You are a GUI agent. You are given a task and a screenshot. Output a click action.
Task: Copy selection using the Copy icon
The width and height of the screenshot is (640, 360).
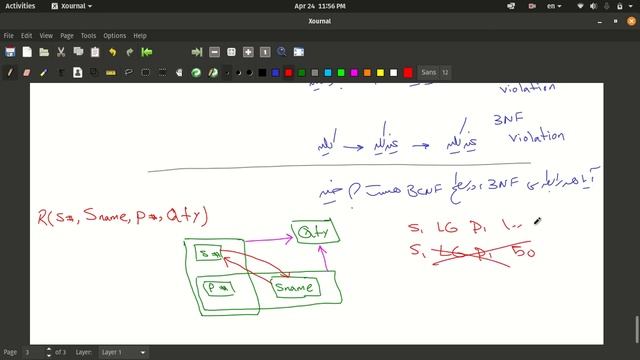78,52
